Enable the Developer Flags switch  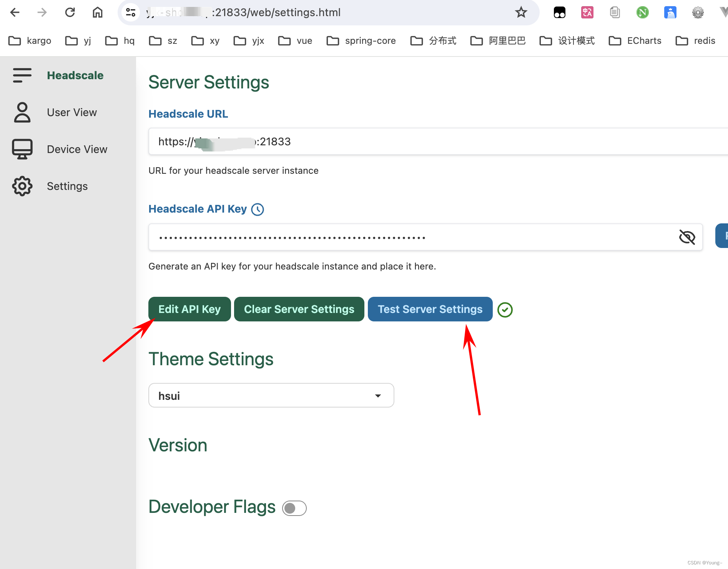294,508
